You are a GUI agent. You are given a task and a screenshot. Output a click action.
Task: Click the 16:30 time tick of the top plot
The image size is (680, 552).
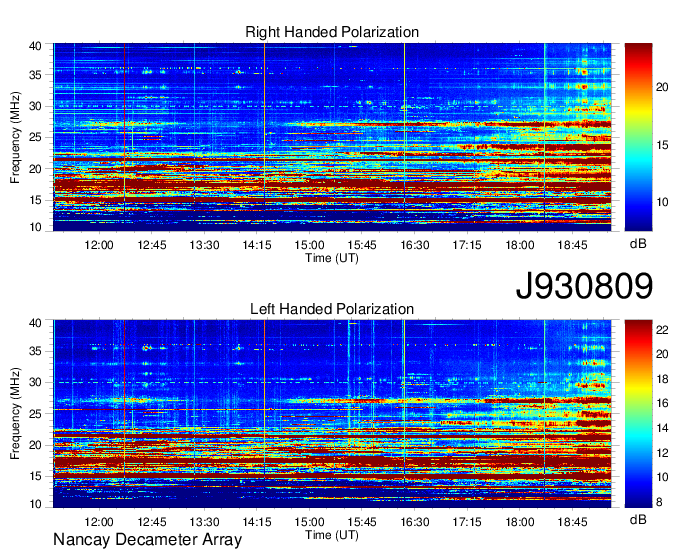[415, 245]
